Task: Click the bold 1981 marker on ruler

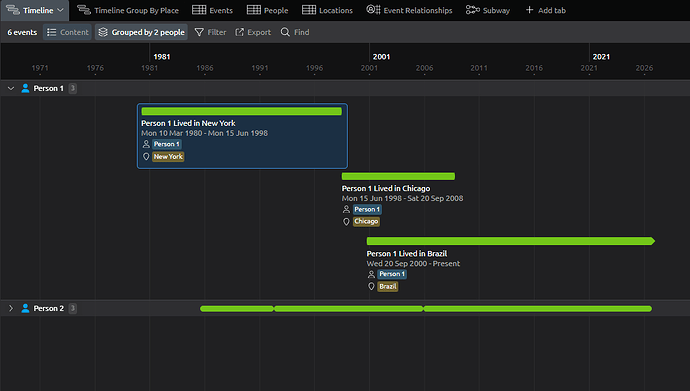Action: pyautogui.click(x=161, y=57)
